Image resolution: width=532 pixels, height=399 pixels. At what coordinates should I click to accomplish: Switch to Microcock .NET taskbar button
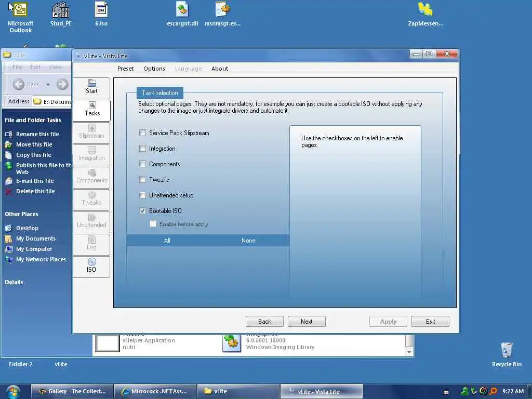[155, 391]
